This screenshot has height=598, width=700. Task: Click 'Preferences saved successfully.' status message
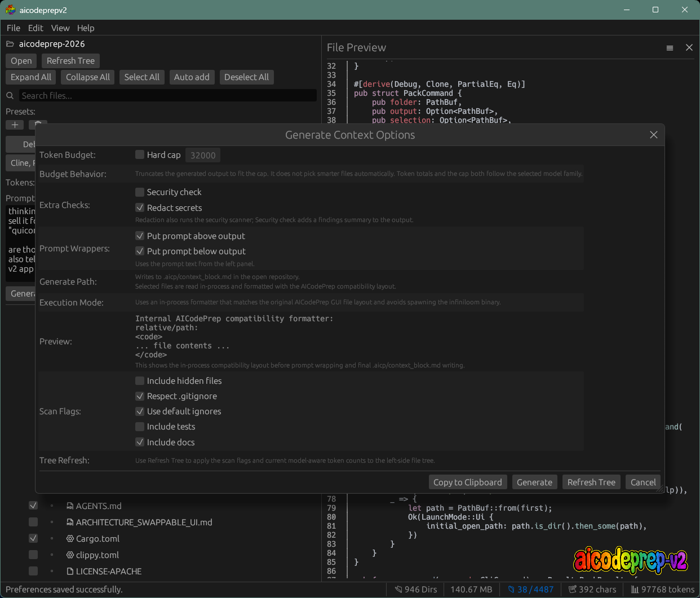click(x=64, y=590)
